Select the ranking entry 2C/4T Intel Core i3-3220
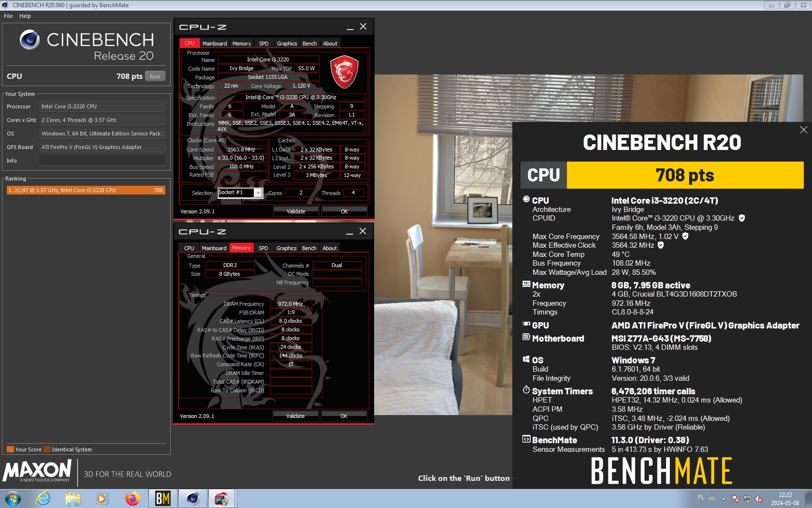 pyautogui.click(x=86, y=190)
